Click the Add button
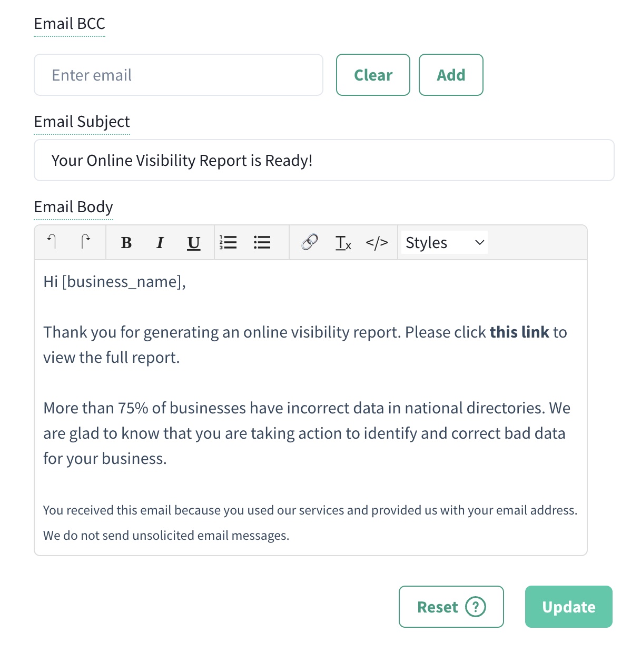Viewport: 631px width, 672px height. [x=451, y=75]
